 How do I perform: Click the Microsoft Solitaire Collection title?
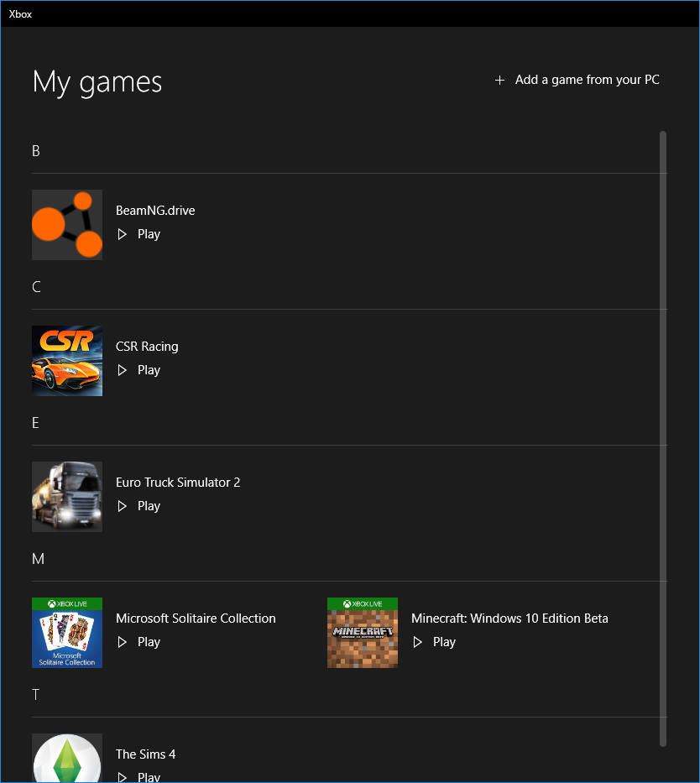click(196, 619)
